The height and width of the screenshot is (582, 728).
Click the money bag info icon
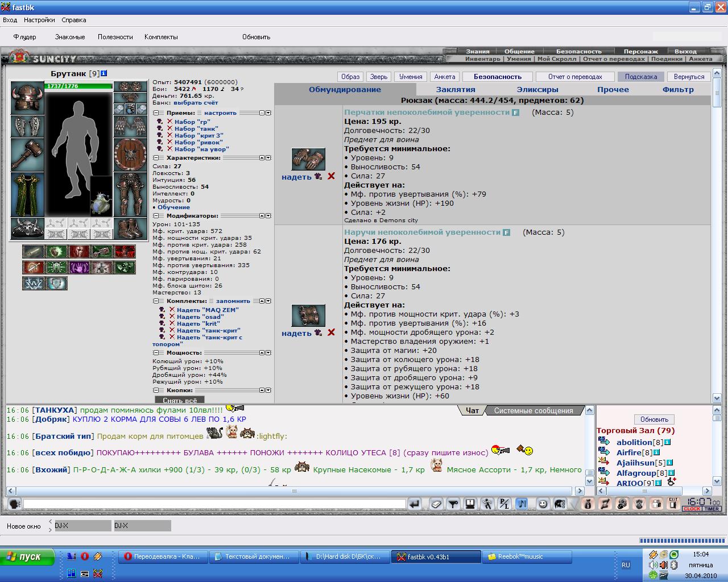click(588, 504)
